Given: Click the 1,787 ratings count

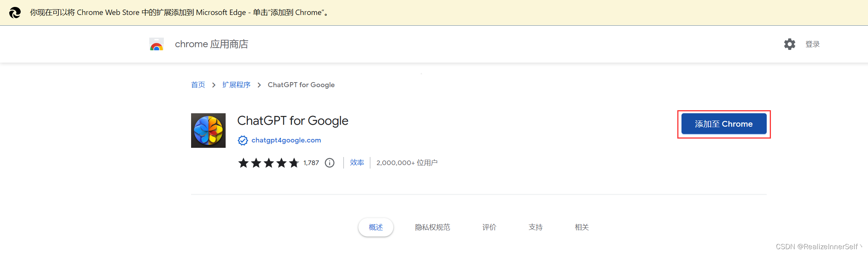Looking at the screenshot, I should (311, 163).
